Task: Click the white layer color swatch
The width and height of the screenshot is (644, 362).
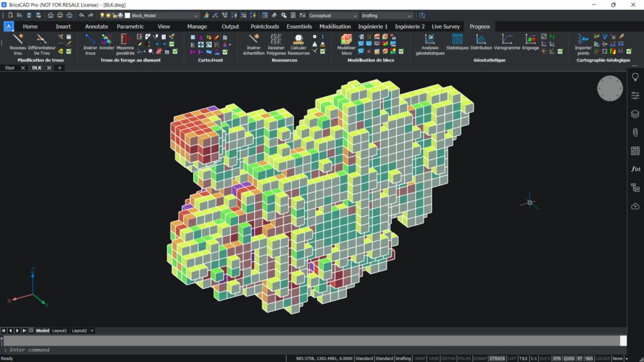Action: [x=127, y=15]
